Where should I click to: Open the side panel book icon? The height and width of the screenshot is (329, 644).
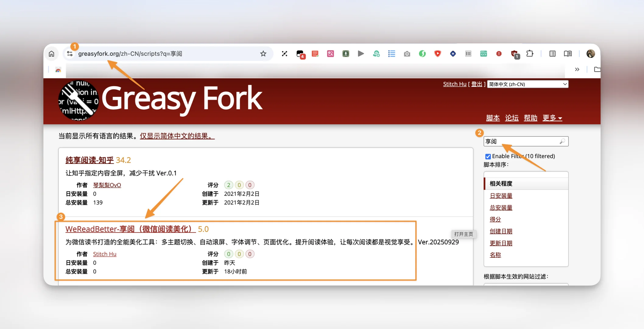click(x=568, y=54)
